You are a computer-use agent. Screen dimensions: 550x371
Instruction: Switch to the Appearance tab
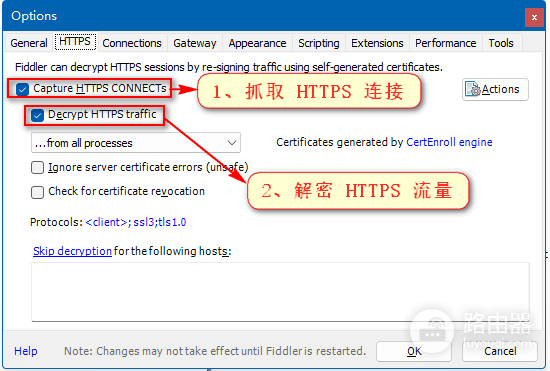[x=257, y=43]
